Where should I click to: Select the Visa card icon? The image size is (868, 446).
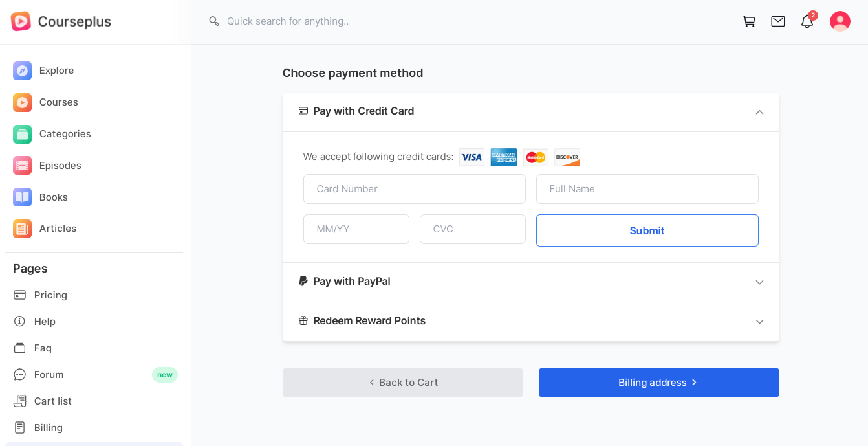tap(472, 157)
